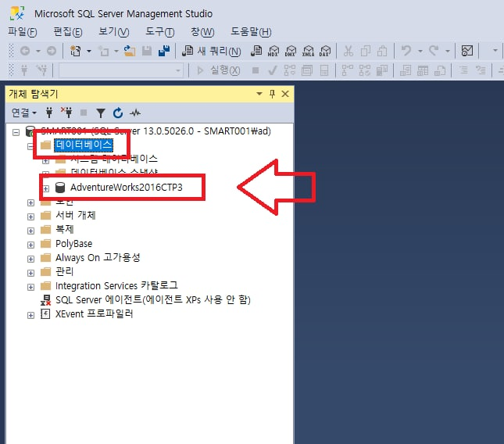Click the Results to Text icon

pos(406,70)
